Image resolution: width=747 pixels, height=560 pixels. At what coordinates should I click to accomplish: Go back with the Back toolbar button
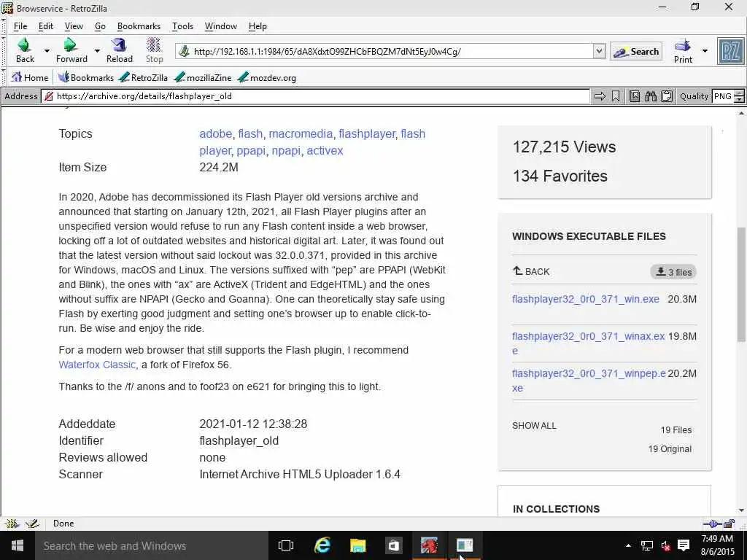25,50
